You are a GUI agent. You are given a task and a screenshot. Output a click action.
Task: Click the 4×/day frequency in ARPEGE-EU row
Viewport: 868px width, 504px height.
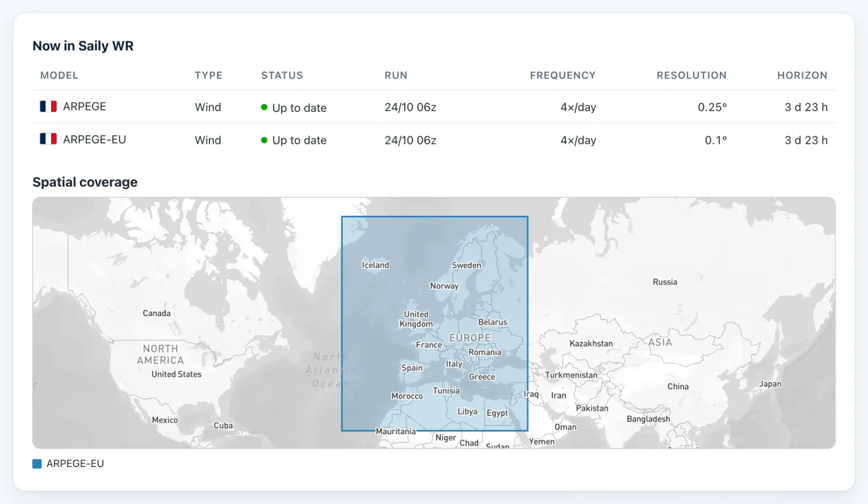pos(578,140)
